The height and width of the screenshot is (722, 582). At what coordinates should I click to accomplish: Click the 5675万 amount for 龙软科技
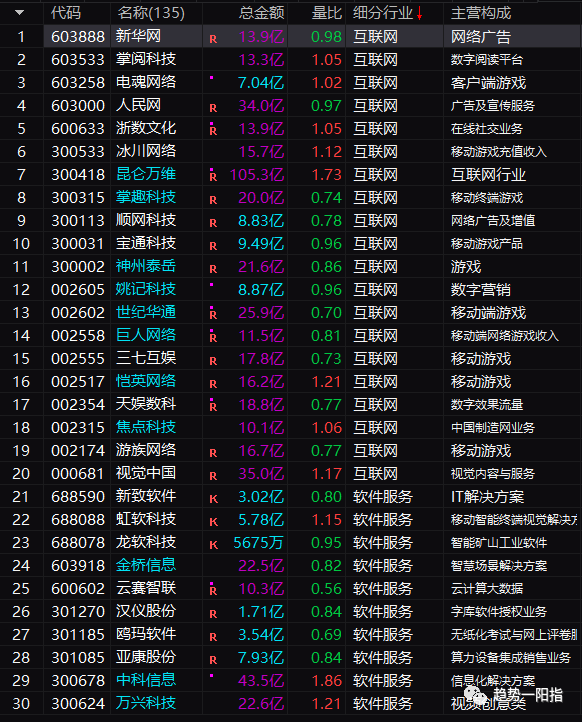[258, 542]
